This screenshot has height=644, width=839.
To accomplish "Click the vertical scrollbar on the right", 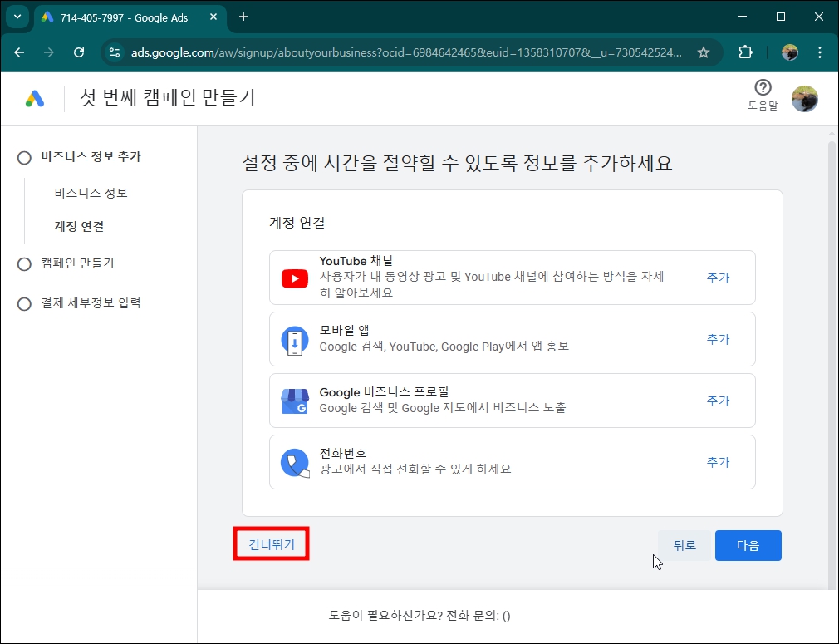I will point(833,249).
